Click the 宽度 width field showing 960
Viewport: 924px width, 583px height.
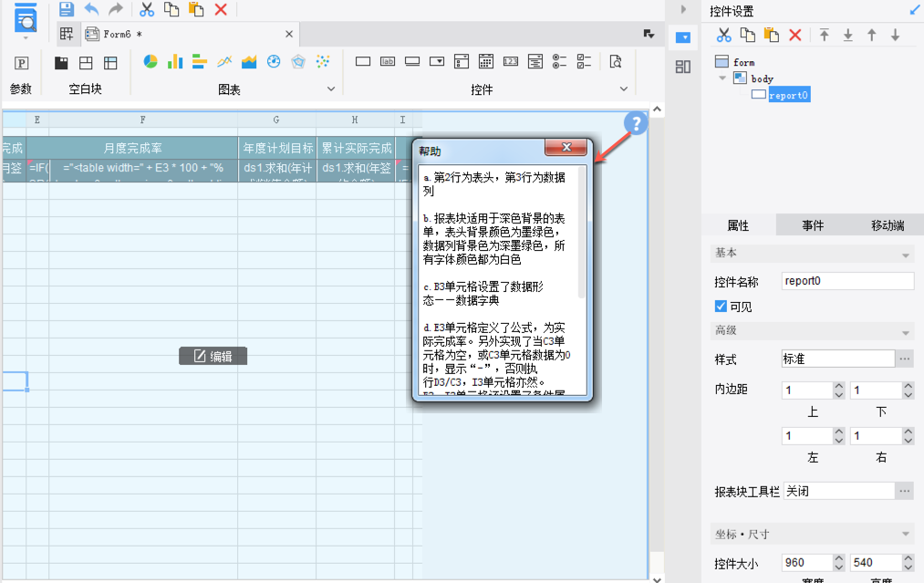pyautogui.click(x=806, y=562)
